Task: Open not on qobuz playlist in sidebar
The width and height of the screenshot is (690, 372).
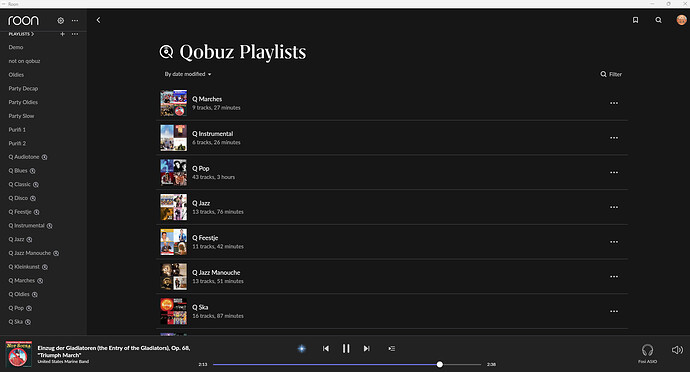Action: pos(24,61)
